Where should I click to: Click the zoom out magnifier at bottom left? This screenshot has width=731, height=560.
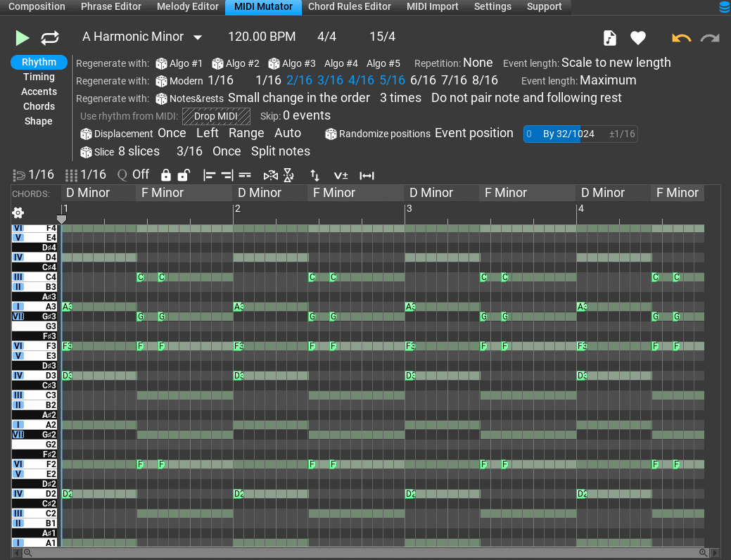[27, 553]
